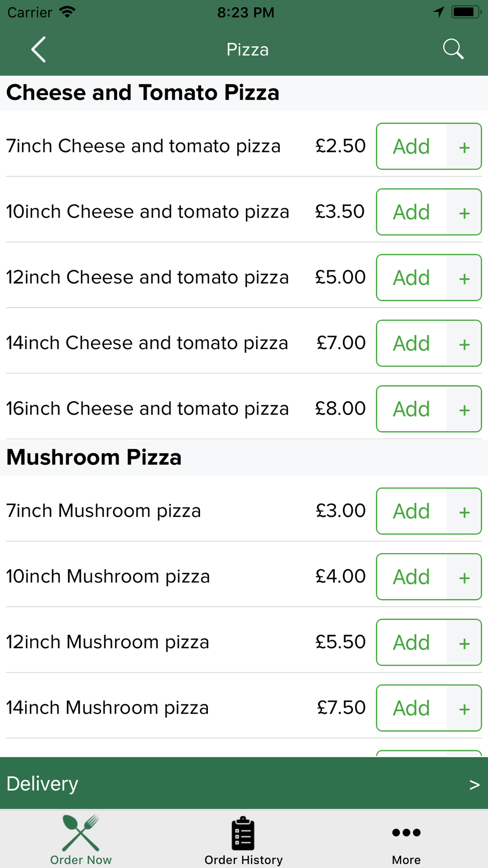Open the Order History clipboard tab

click(x=244, y=840)
